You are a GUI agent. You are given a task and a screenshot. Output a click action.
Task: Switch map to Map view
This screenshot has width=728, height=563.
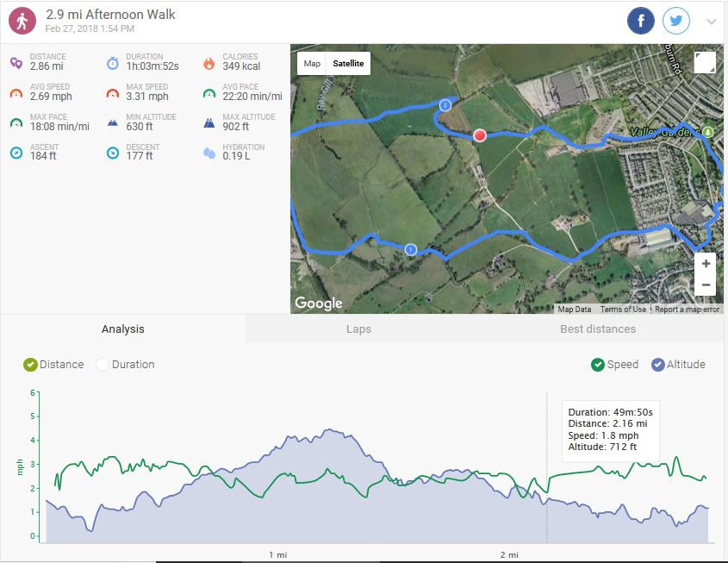312,64
